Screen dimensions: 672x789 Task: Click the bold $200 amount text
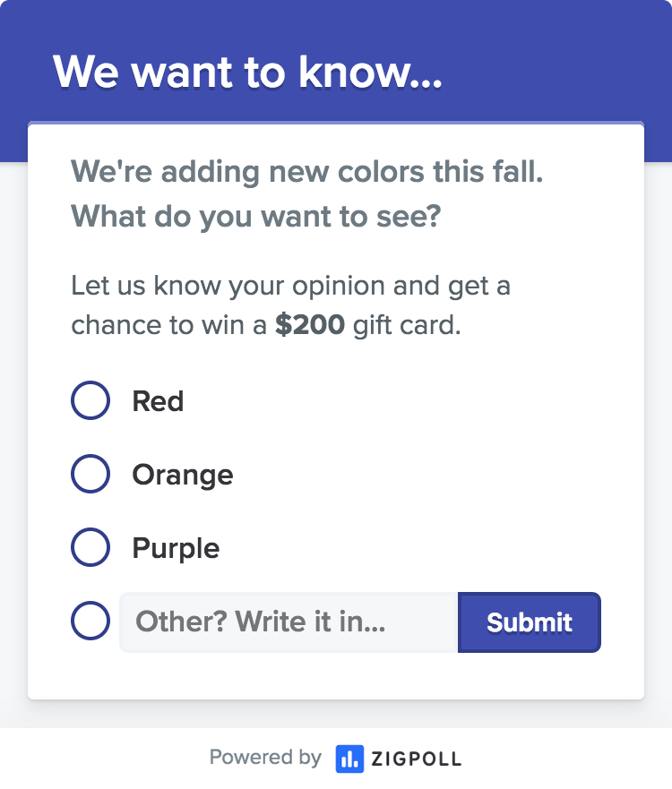click(x=310, y=325)
